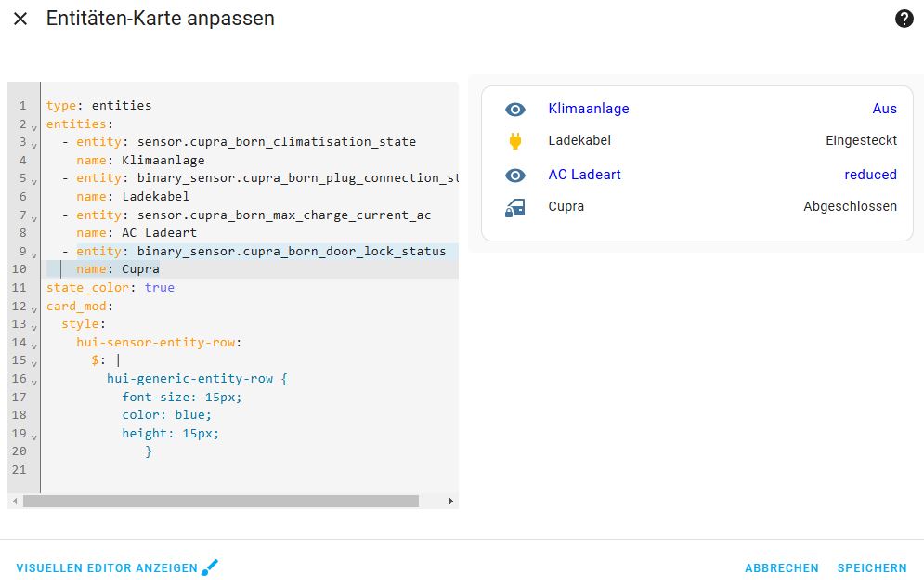The height and width of the screenshot is (587, 924).
Task: Click the horizontal scrollbar of code editor
Action: point(221,501)
